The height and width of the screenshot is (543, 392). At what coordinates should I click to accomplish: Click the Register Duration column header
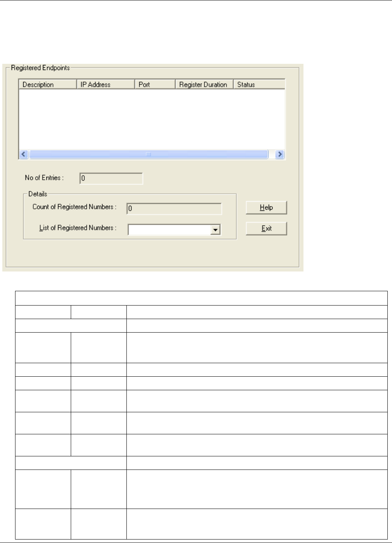click(x=204, y=84)
